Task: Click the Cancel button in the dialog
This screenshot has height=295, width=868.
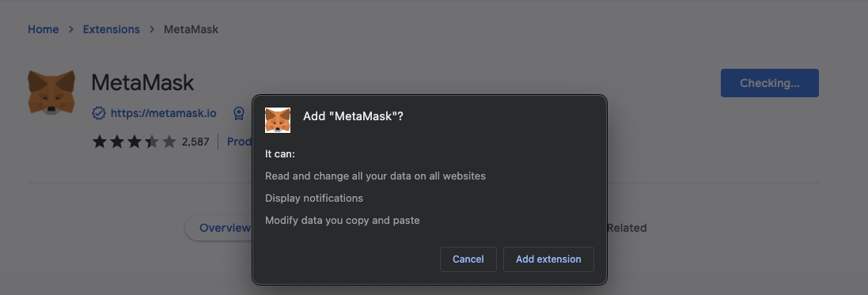Action: (468, 259)
